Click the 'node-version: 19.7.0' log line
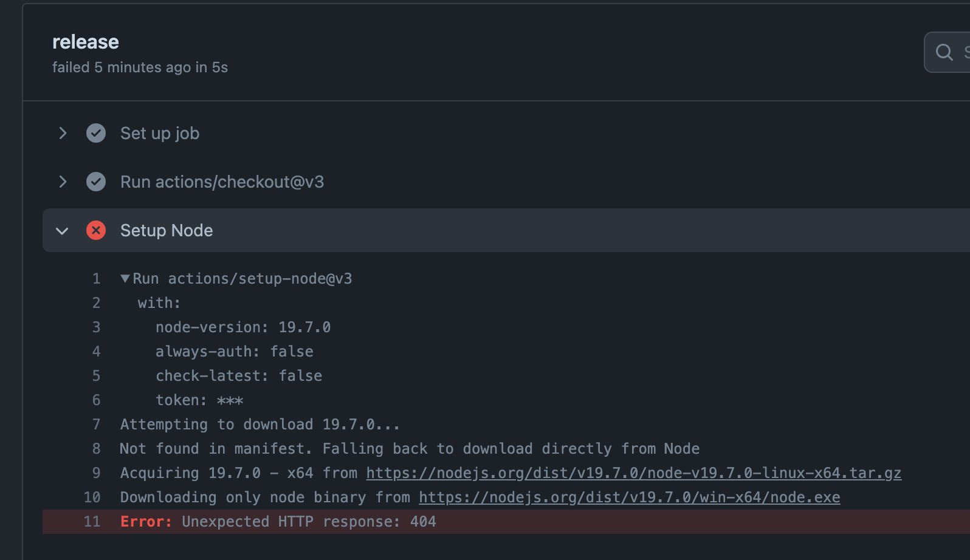This screenshot has height=560, width=970. [x=243, y=327]
